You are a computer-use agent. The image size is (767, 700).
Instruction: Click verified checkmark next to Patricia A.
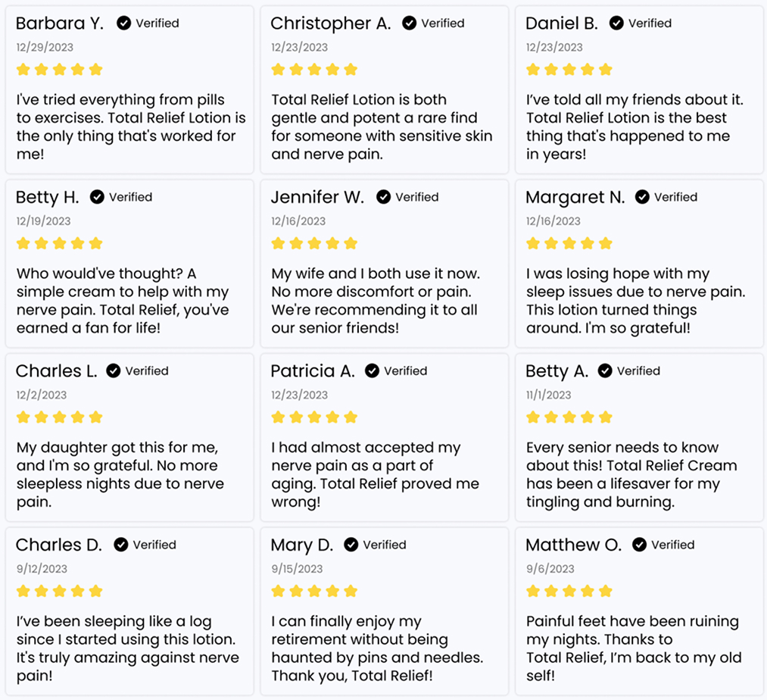coord(373,371)
